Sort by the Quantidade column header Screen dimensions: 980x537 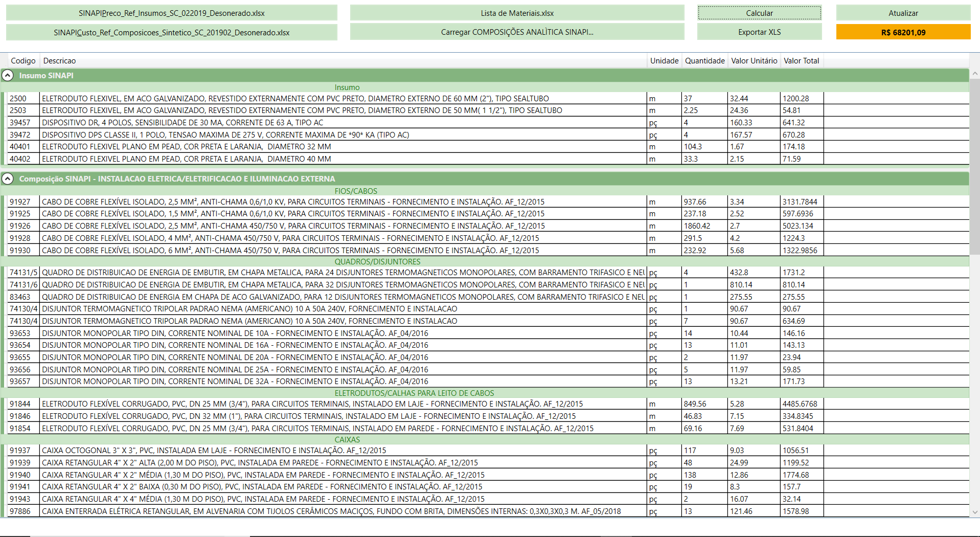(x=704, y=61)
